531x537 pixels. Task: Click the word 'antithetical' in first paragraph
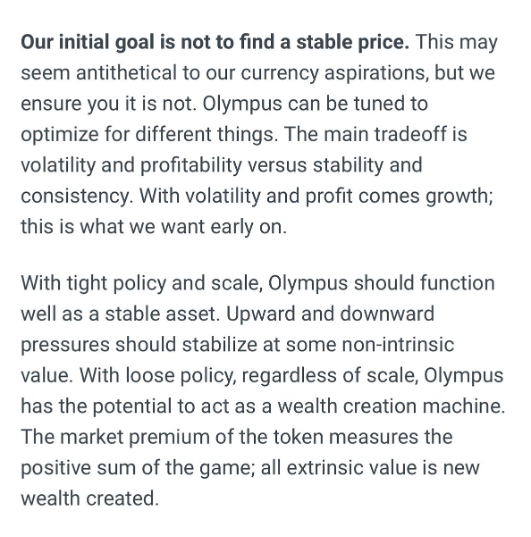126,73
